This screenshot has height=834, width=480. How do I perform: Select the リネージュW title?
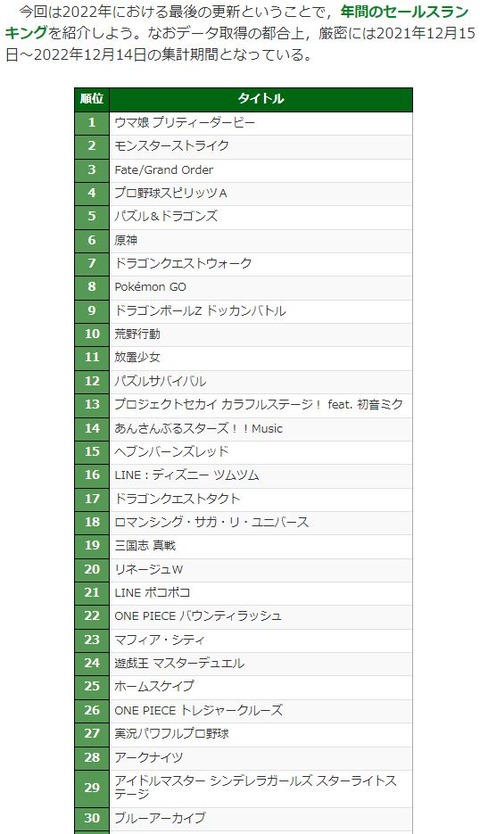148,570
